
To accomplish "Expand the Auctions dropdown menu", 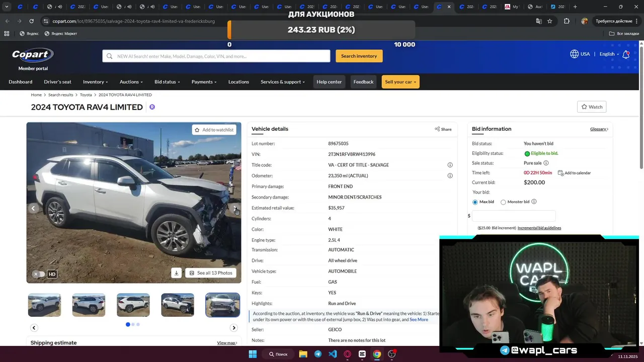I will point(131,82).
